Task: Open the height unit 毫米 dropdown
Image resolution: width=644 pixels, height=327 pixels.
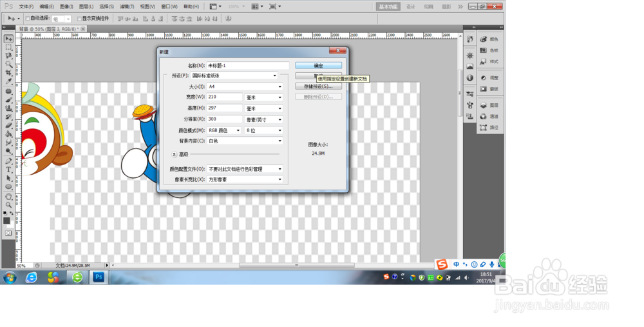Action: coord(263,108)
